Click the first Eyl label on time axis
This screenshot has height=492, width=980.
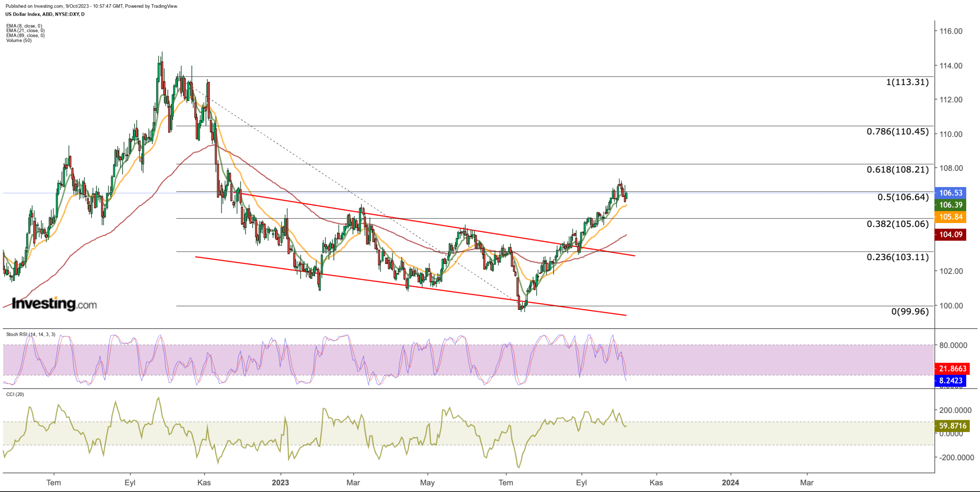click(130, 482)
